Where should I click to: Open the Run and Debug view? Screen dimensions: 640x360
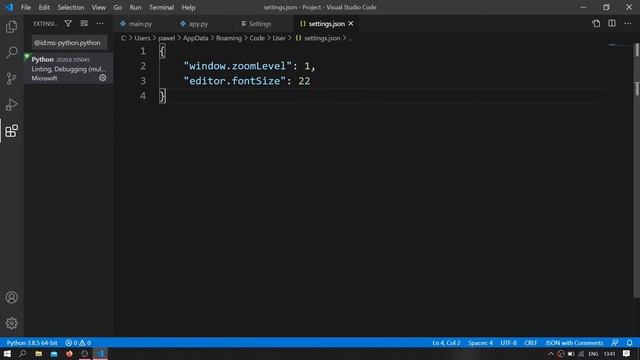pos(11,104)
